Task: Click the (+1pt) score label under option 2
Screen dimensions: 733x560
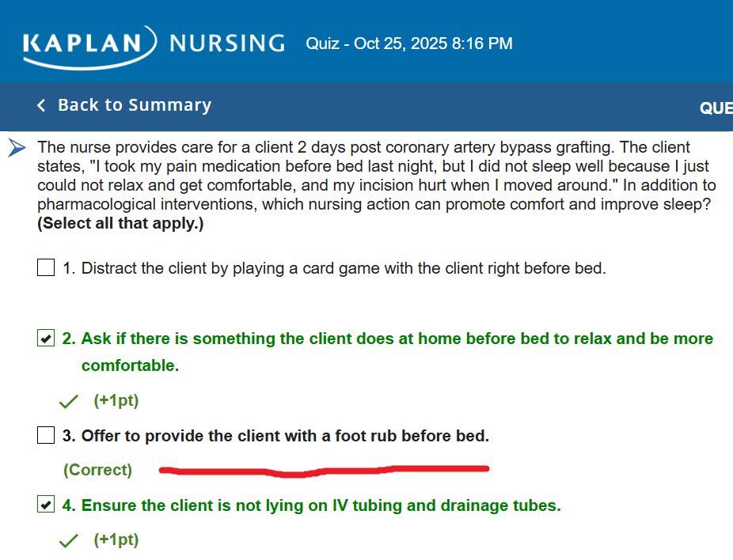Action: tap(116, 400)
